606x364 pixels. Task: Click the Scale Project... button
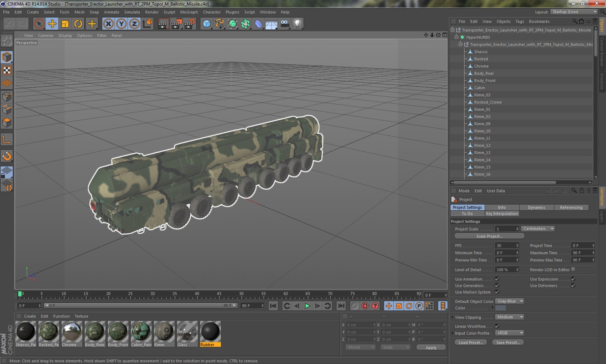tap(489, 236)
